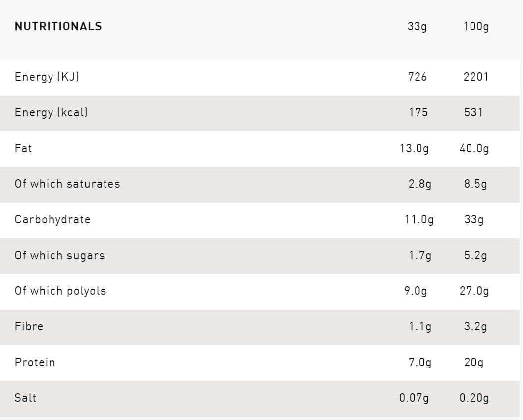523x420 pixels.
Task: Select the 100g column header
Action: [476, 26]
